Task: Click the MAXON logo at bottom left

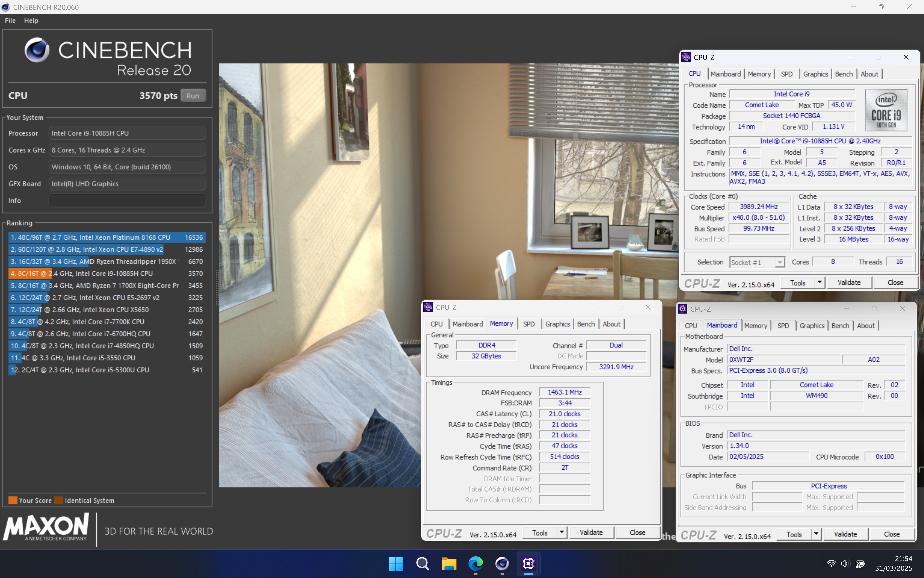Action: pos(46,527)
